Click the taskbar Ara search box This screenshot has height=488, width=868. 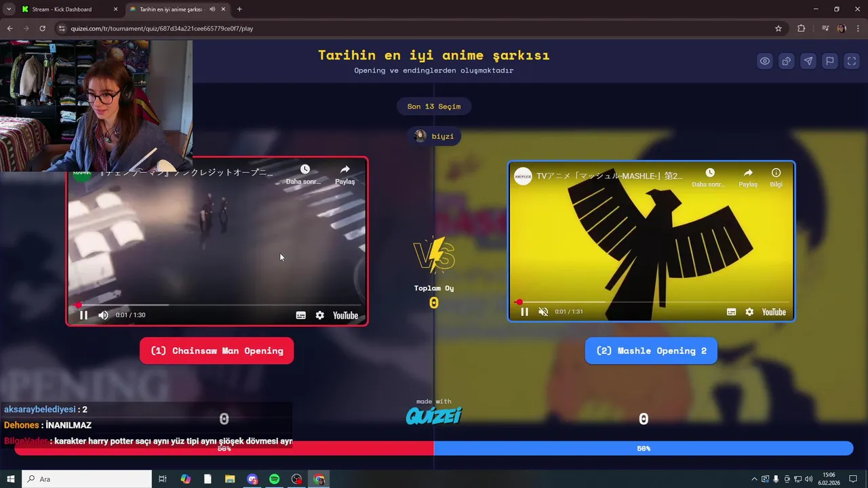click(87, 479)
